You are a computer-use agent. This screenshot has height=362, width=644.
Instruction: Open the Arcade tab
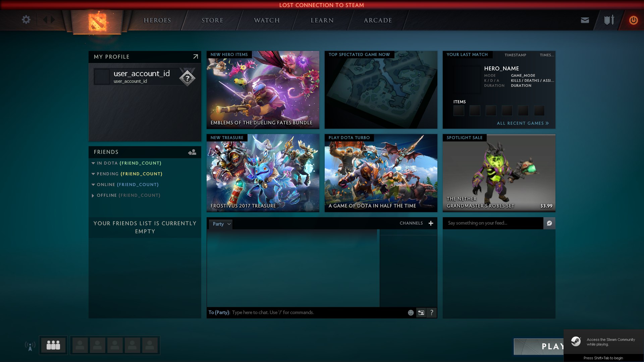(x=378, y=20)
